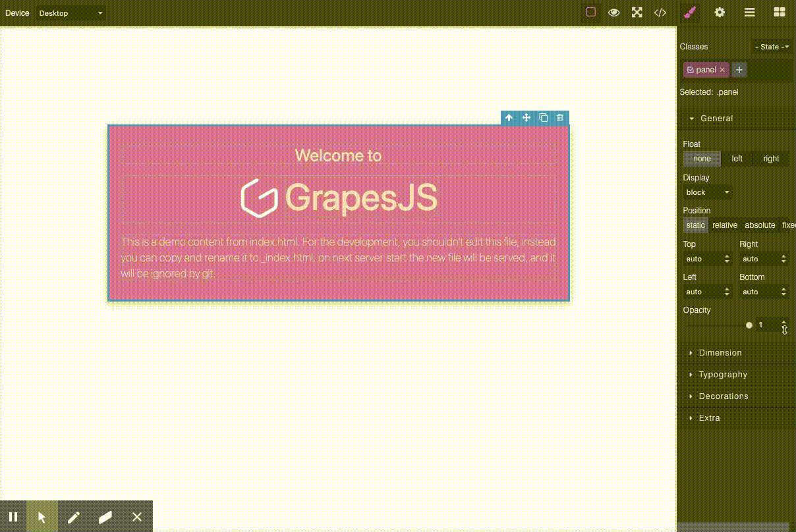Viewport: 796px width, 532px height.
Task: Select parent using the up arrow icon
Action: coord(509,118)
